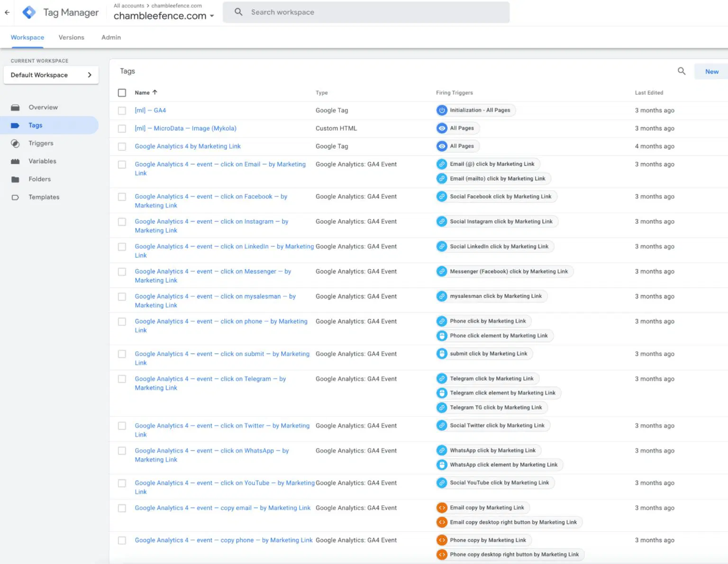This screenshot has height=564, width=728.
Task: Switch to the Workspace tab
Action: click(x=27, y=37)
